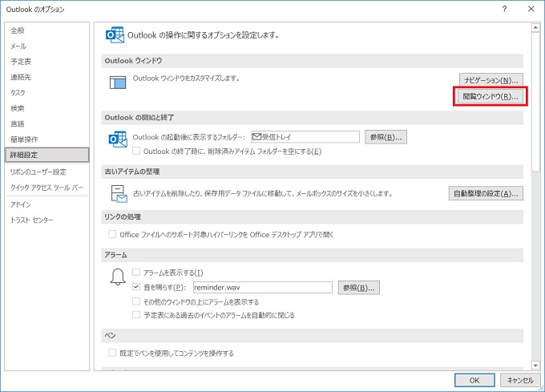Confirm with the OK button
The height and width of the screenshot is (392, 545).
coord(474,380)
